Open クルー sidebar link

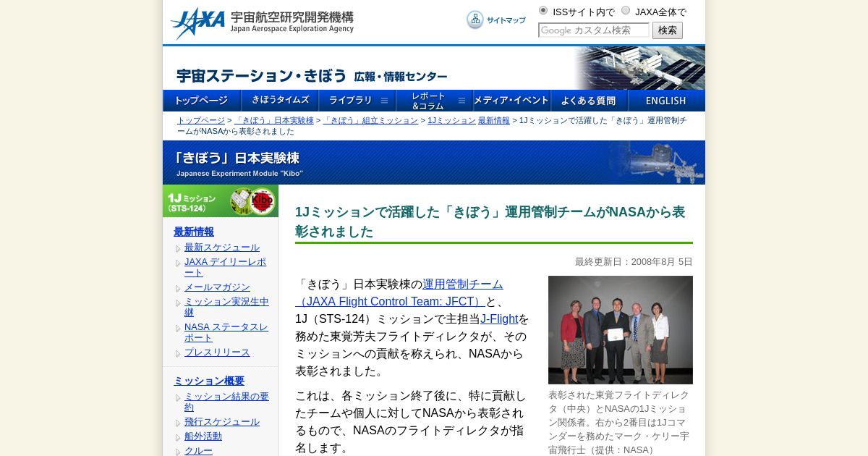[198, 451]
